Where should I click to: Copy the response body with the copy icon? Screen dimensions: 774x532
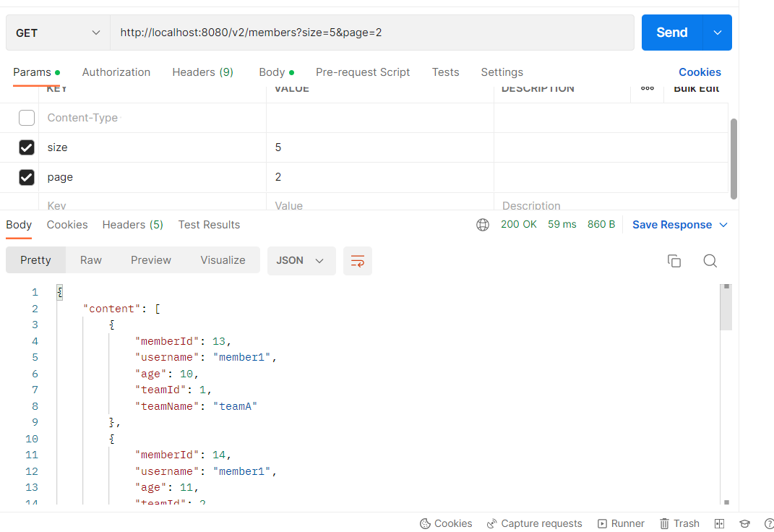point(674,260)
